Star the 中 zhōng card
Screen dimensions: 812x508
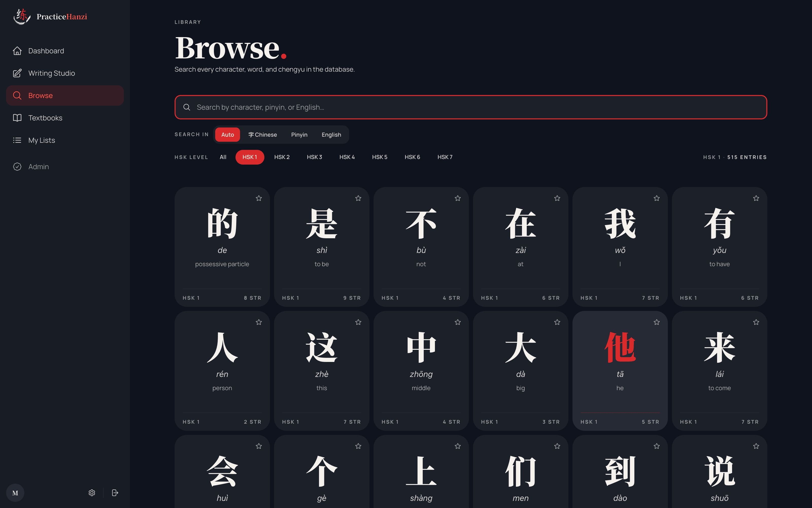coord(458,322)
